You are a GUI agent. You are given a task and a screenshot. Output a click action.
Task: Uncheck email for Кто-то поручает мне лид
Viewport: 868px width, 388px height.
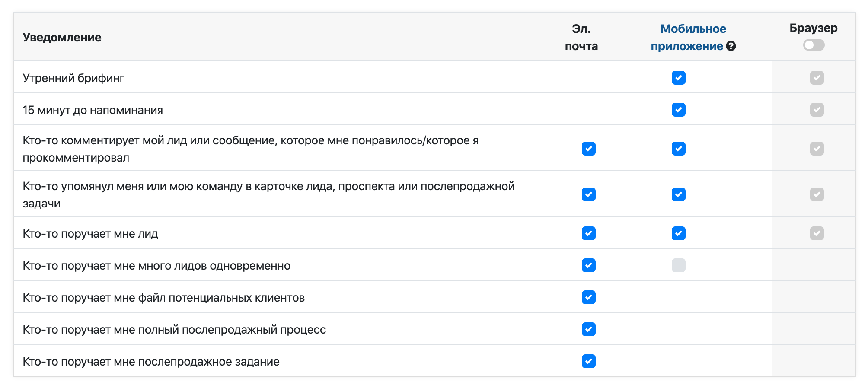click(588, 234)
